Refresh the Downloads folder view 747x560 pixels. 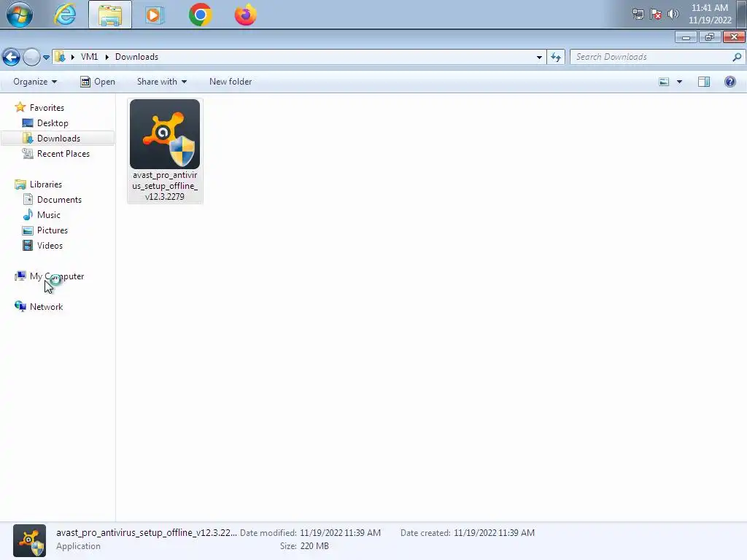(555, 57)
